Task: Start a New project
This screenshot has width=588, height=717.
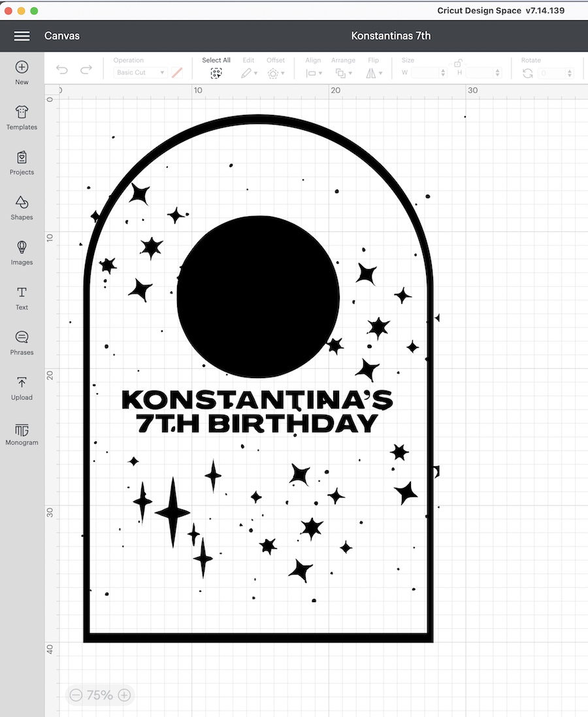Action: 22,72
